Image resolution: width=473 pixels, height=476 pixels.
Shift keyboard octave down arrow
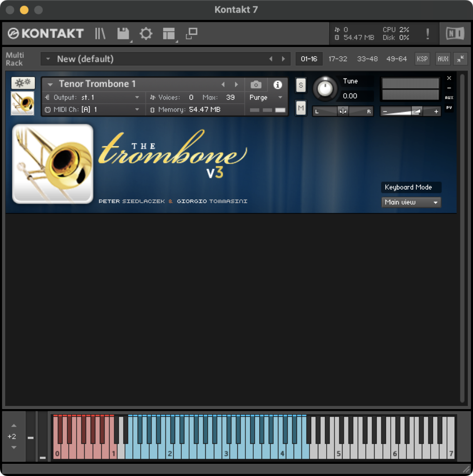(13, 447)
